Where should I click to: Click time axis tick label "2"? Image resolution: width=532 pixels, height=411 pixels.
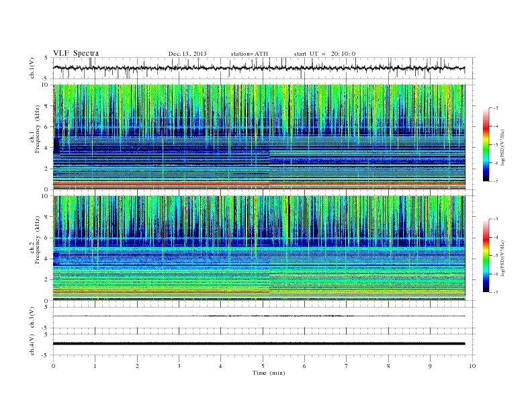coord(137,366)
